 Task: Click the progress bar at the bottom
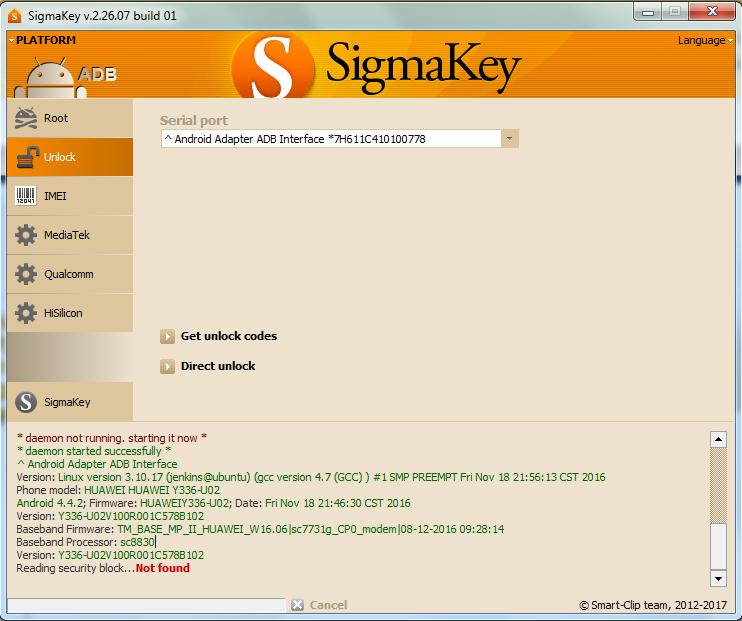146,605
